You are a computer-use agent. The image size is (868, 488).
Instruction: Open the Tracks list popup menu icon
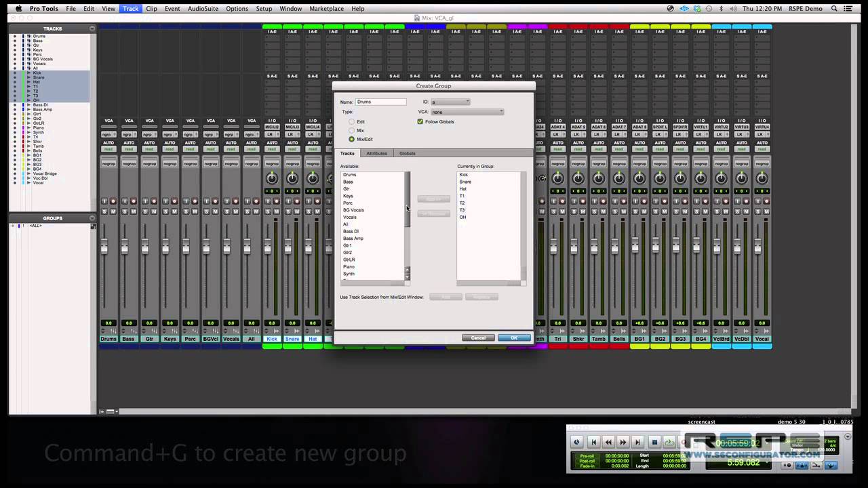point(92,28)
